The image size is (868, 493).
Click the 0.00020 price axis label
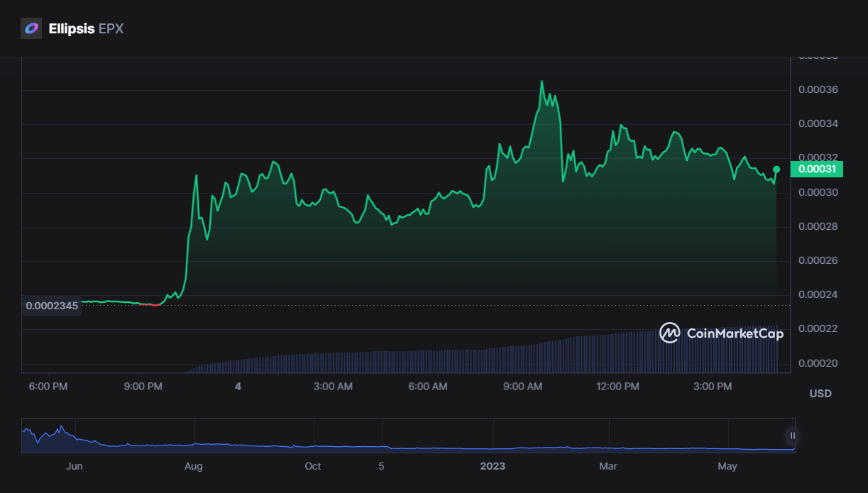(818, 363)
